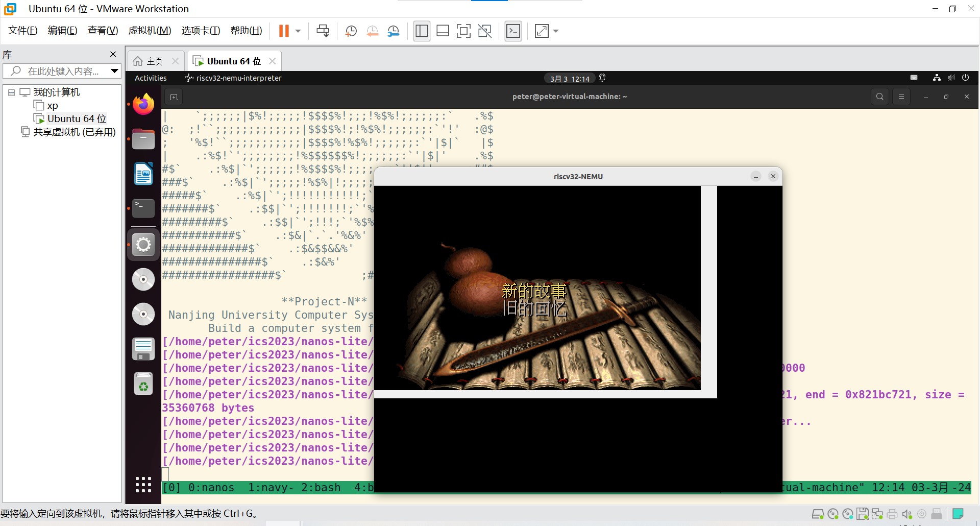
Task: Open the snapshot manager icon
Action: [394, 31]
